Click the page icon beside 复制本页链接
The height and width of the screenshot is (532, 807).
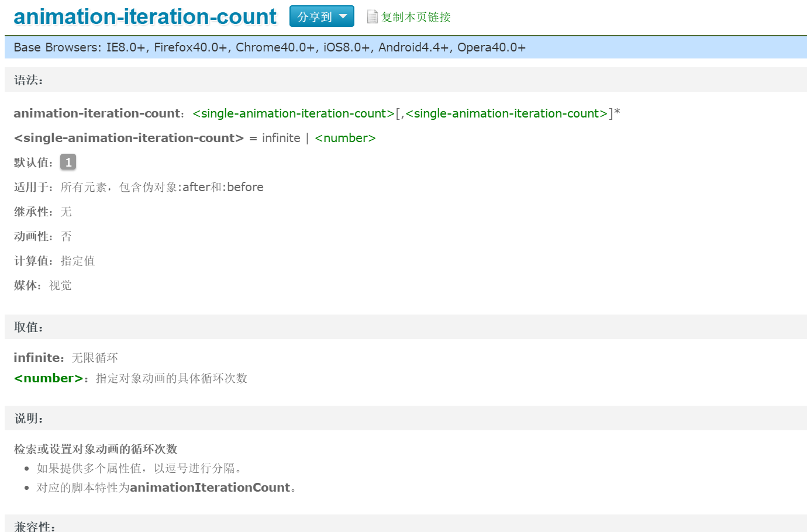(372, 16)
